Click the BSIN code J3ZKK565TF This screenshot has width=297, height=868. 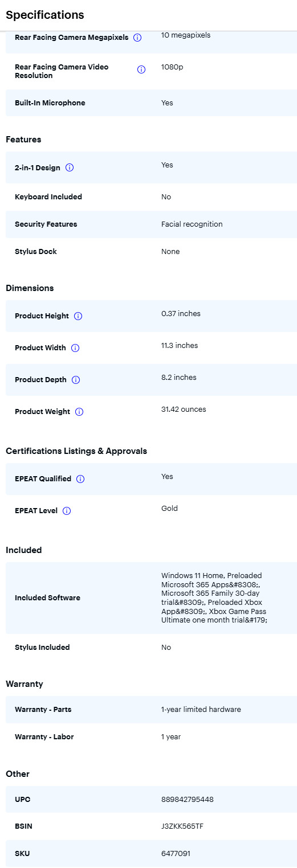click(x=182, y=826)
